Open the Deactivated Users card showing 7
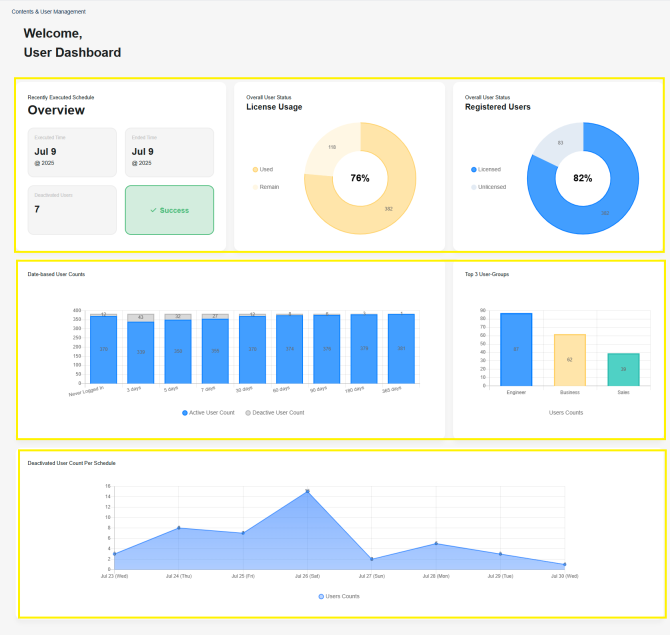670x635 pixels. pyautogui.click(x=72, y=210)
